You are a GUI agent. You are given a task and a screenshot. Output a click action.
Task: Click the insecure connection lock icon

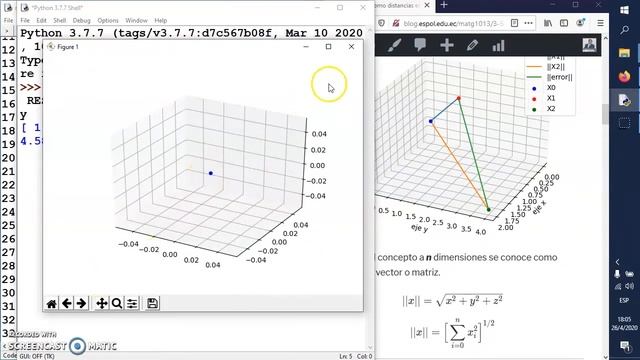[395, 23]
